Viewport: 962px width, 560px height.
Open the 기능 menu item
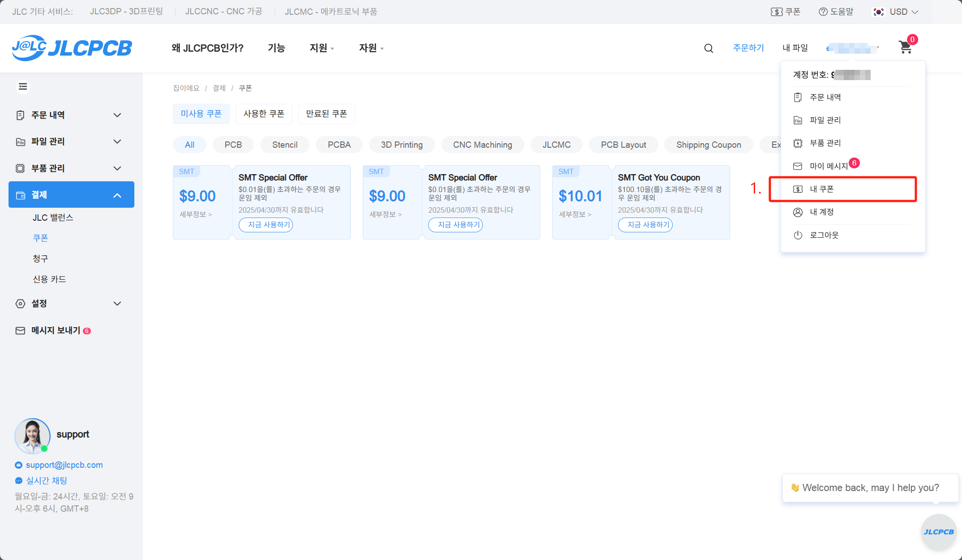click(x=276, y=48)
